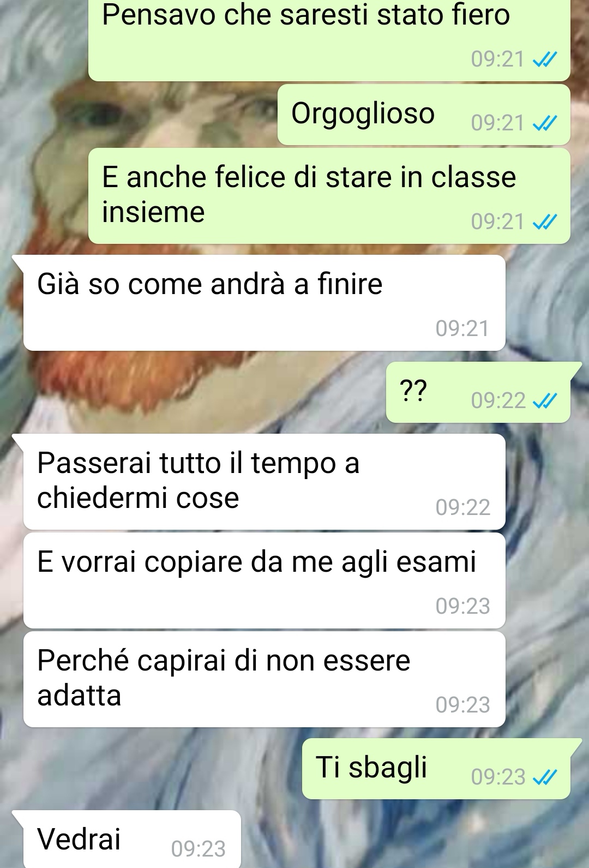Tap 09:21 timestamp on 'Già so come' message
Image resolution: width=589 pixels, height=868 pixels.
(x=462, y=328)
